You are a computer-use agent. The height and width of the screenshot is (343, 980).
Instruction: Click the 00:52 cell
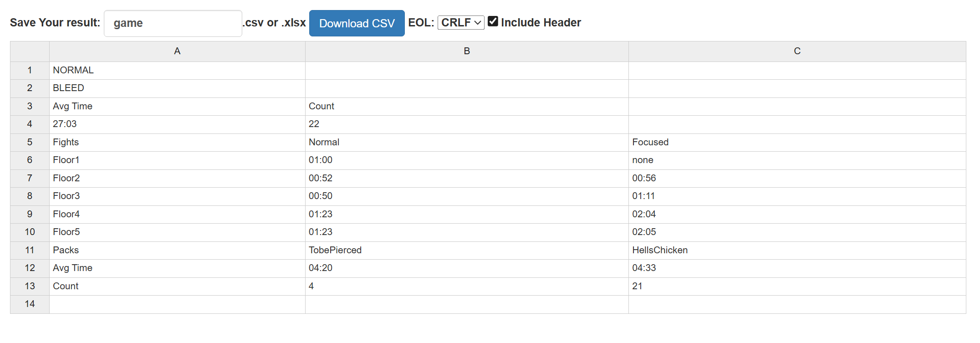pos(467,179)
